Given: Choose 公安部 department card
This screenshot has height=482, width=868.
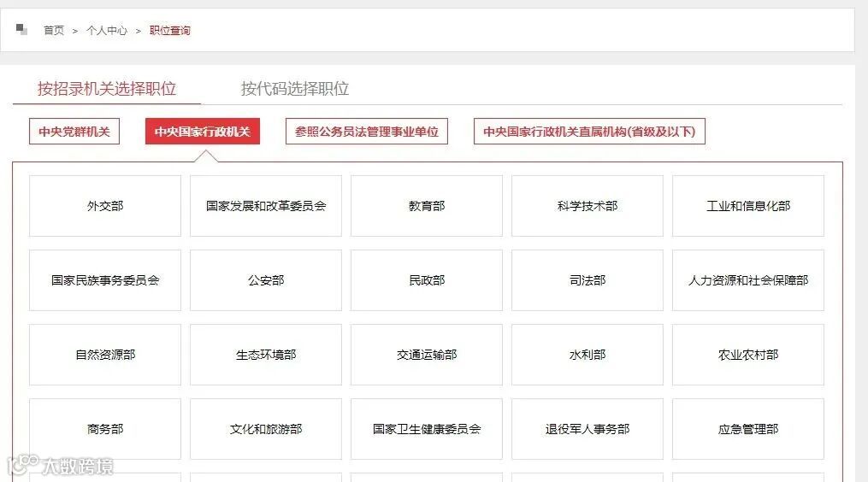Looking at the screenshot, I should pos(266,280).
